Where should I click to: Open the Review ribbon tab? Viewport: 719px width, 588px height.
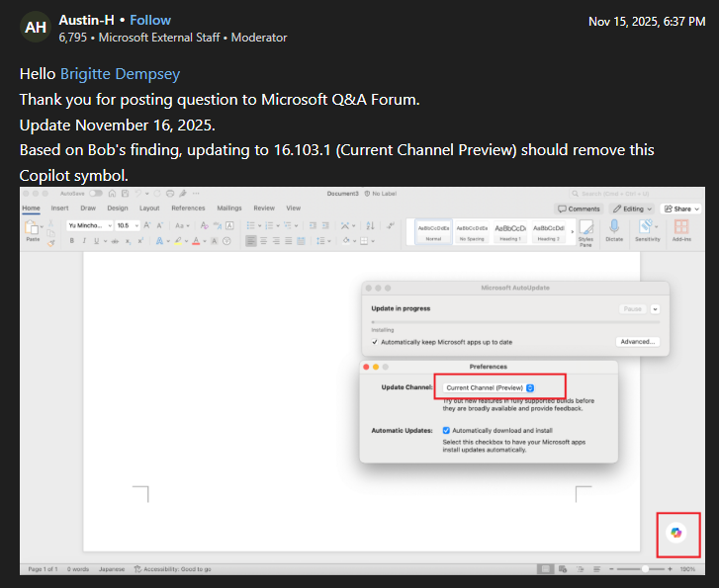[x=264, y=209]
